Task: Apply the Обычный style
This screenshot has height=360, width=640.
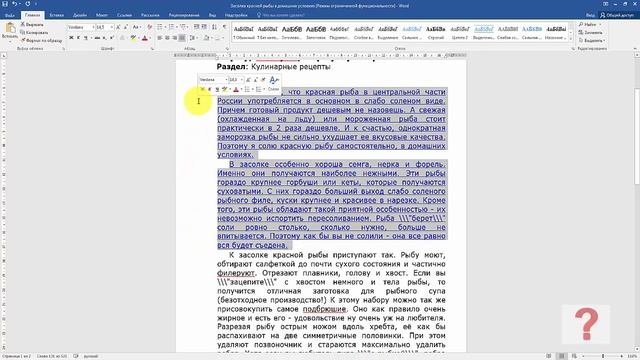Action: (x=244, y=33)
